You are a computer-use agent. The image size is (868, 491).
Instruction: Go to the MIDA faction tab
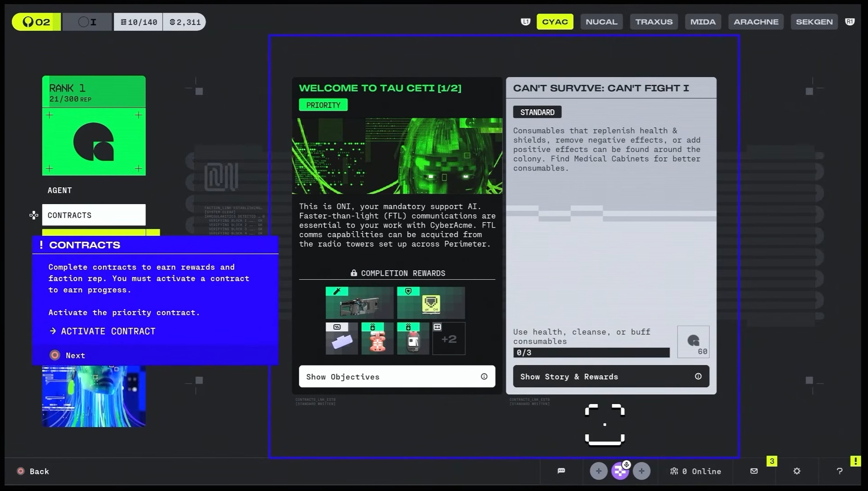(x=702, y=22)
